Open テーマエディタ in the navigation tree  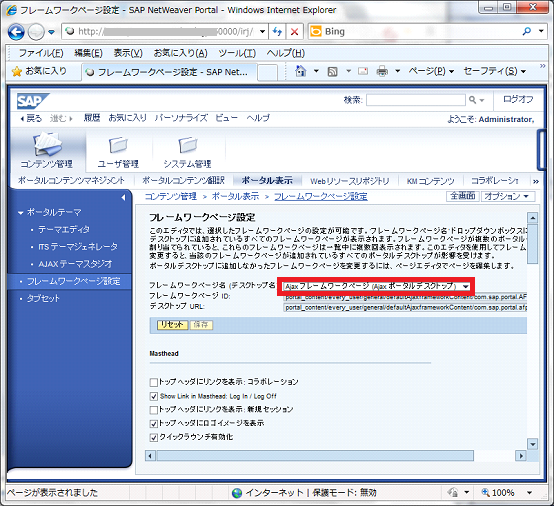click(64, 229)
